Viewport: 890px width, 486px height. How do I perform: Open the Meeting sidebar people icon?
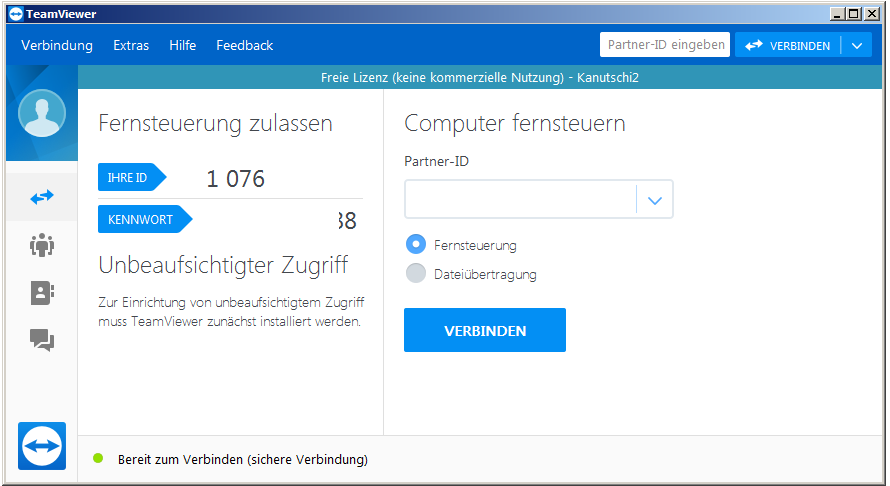[41, 245]
